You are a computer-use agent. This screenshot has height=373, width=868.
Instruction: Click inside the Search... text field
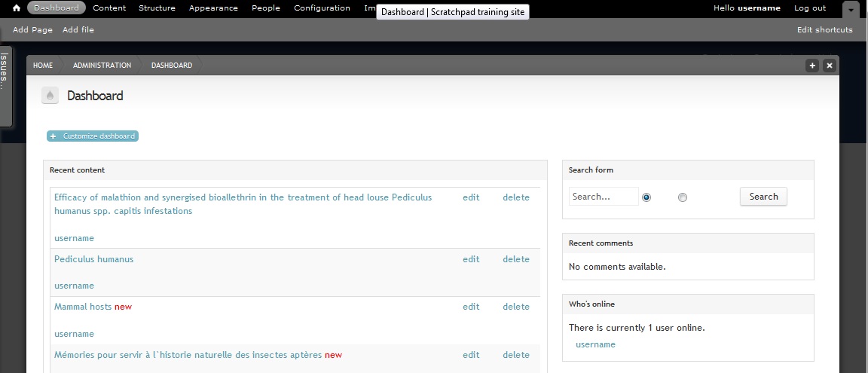click(x=604, y=197)
